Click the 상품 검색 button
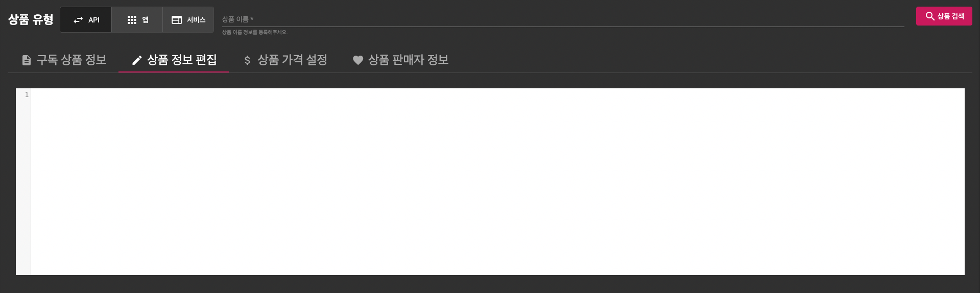980x293 pixels. 944,16
